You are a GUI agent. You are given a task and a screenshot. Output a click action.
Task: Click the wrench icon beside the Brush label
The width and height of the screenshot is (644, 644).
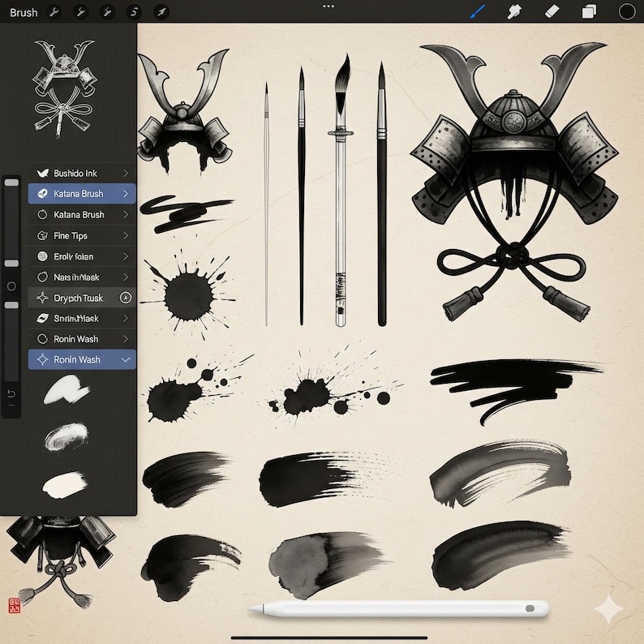point(54,12)
